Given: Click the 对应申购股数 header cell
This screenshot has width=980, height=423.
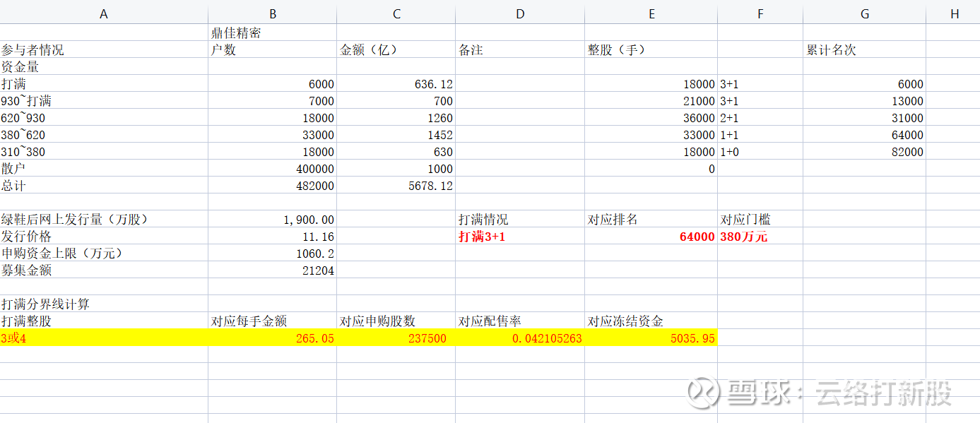Looking at the screenshot, I should click(396, 321).
